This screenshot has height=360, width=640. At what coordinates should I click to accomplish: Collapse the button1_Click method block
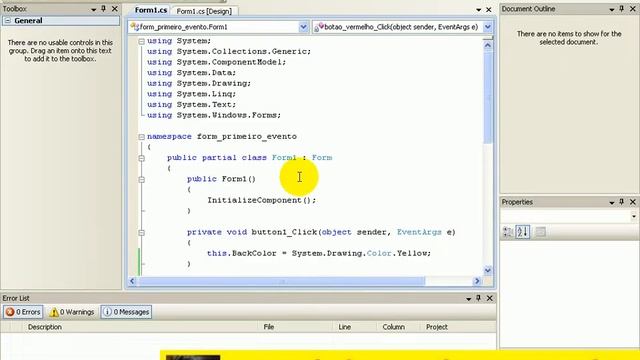pyautogui.click(x=141, y=232)
